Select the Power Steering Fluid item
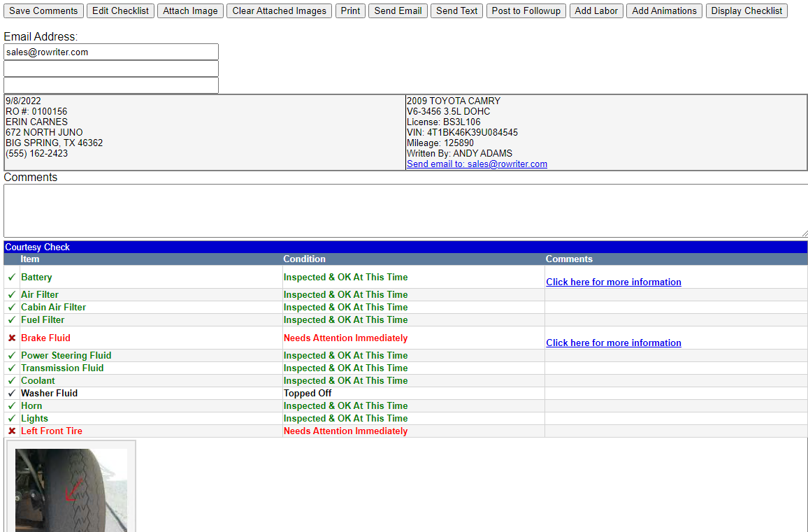808x532 pixels. [x=66, y=356]
